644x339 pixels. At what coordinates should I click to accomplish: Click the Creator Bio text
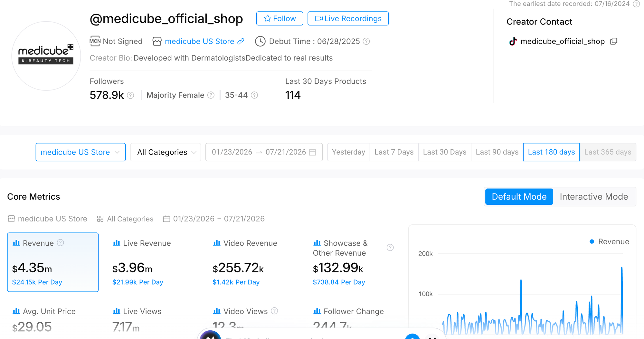[233, 58]
